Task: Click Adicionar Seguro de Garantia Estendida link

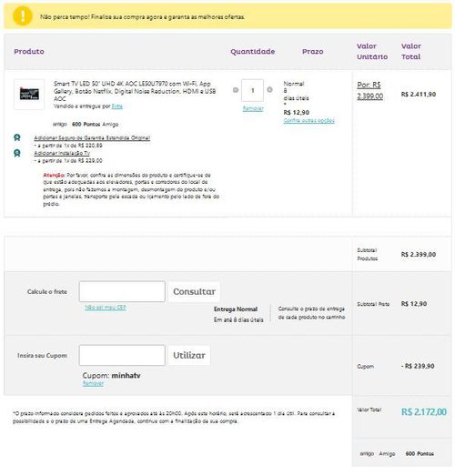Action: 92,137
